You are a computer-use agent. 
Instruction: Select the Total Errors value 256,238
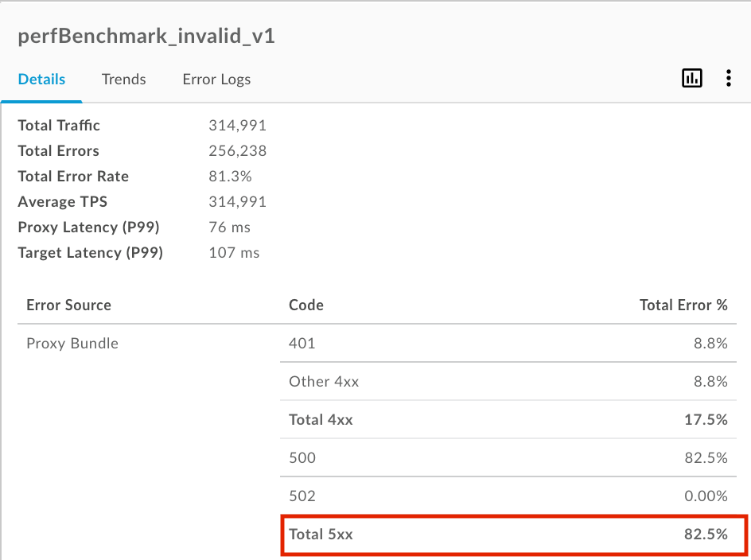(x=237, y=151)
